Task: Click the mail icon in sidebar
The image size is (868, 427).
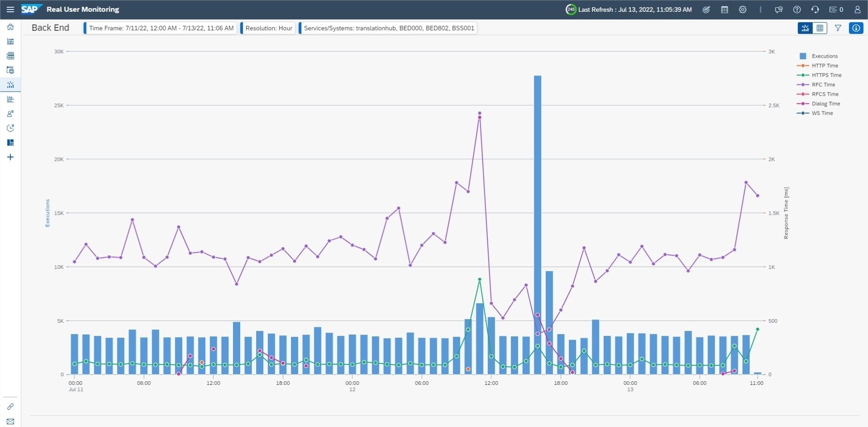Action: tap(10, 421)
